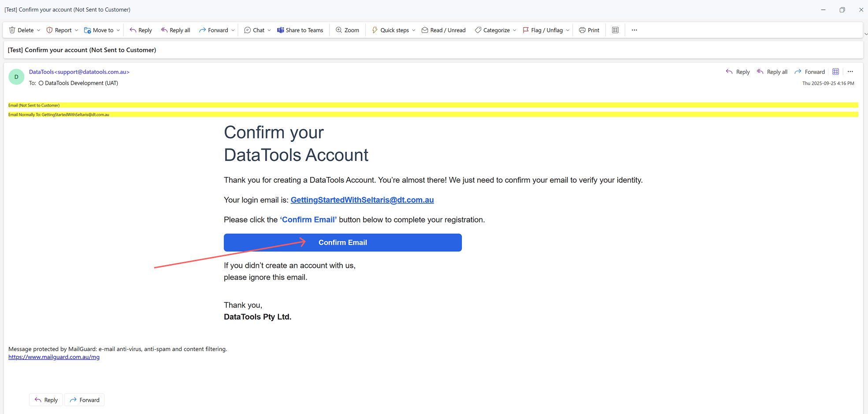Image resolution: width=868 pixels, height=414 pixels.
Task: Click the Report shield icon
Action: (50, 30)
